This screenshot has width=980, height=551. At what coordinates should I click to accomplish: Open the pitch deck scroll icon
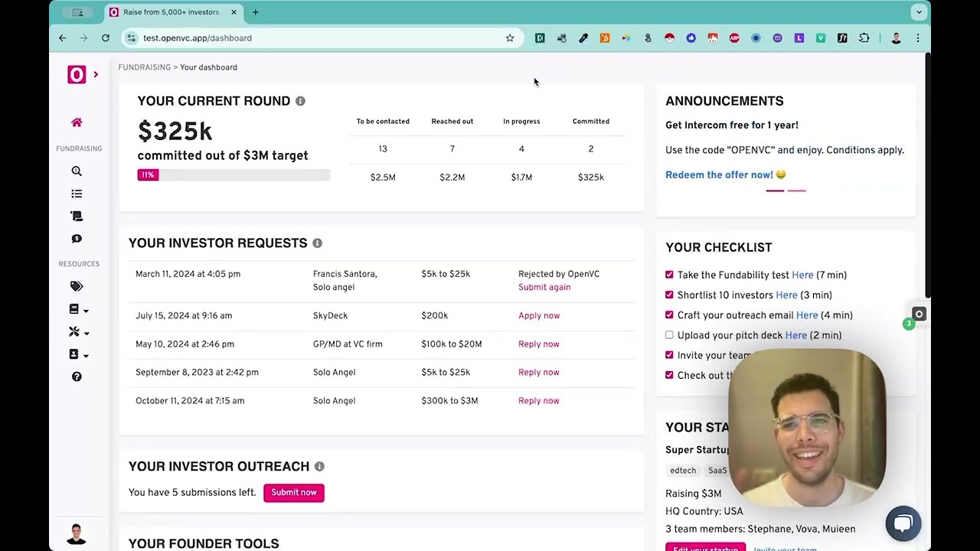click(77, 217)
